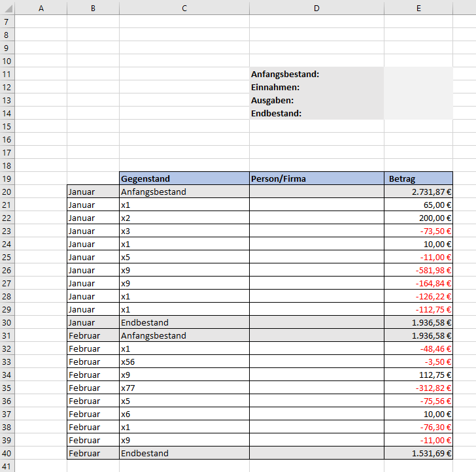This screenshot has width=476, height=472.
Task: Select the cell with amount -581,98 €
Action: [418, 270]
